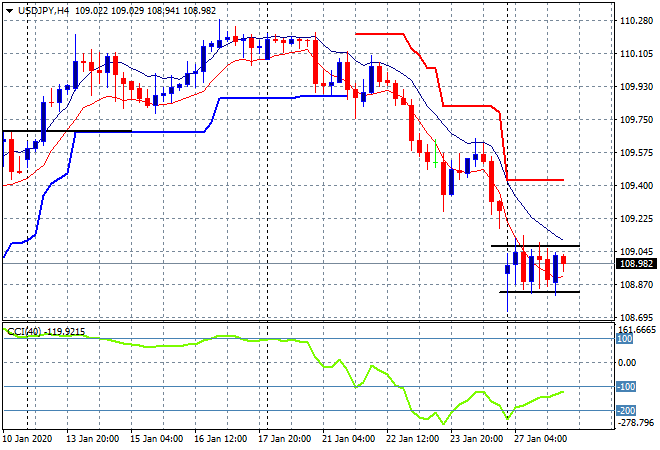Open the chart menu triangle beside USDJPY,H4

[9, 11]
